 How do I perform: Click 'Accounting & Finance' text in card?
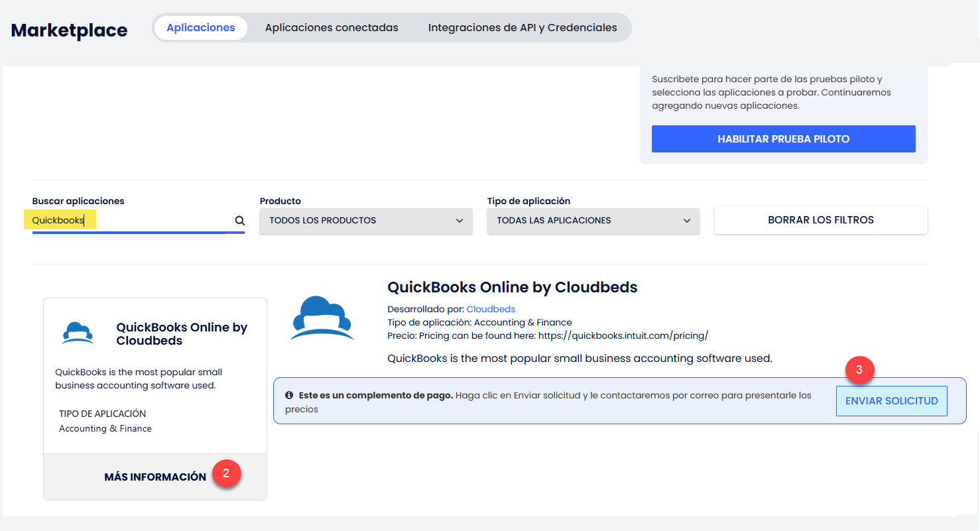[x=105, y=428]
